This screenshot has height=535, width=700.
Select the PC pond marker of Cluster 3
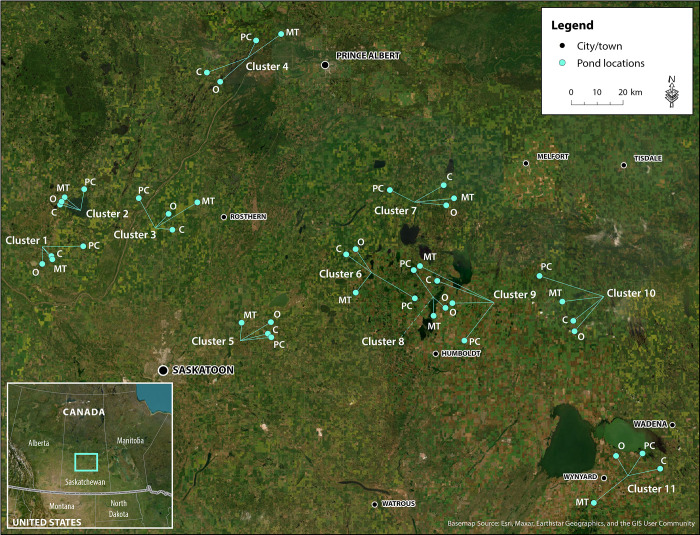tap(139, 198)
